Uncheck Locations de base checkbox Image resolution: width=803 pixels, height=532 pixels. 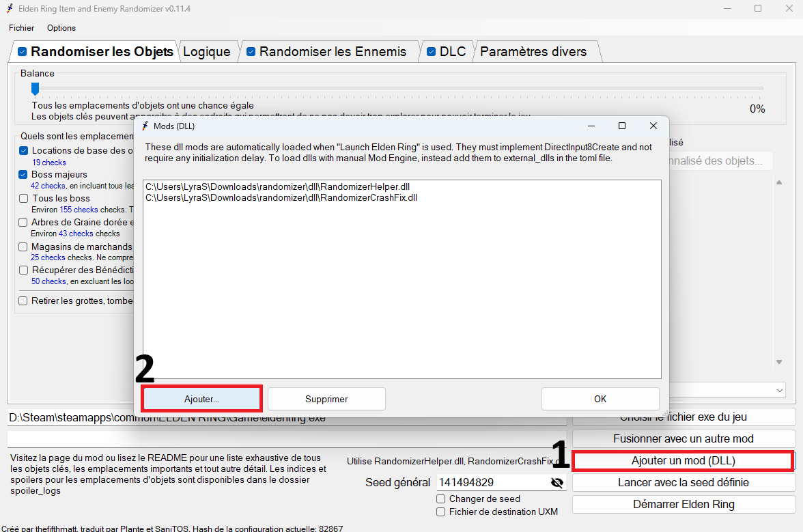point(23,150)
